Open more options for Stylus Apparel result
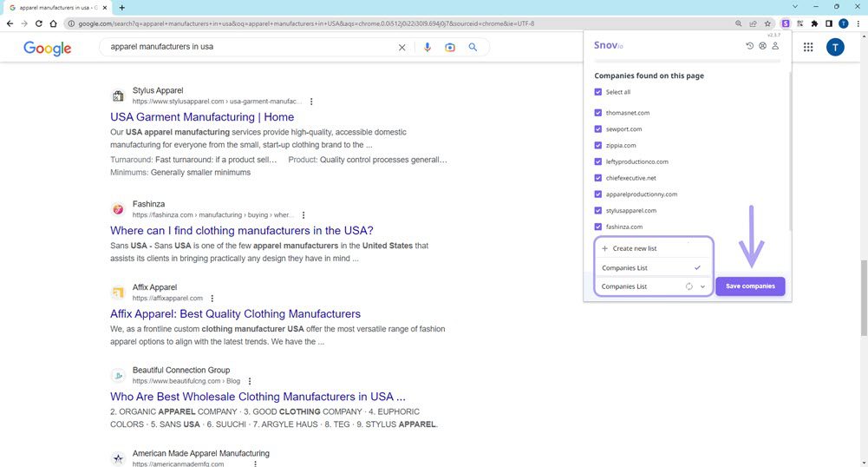This screenshot has height=467, width=868. (x=311, y=102)
